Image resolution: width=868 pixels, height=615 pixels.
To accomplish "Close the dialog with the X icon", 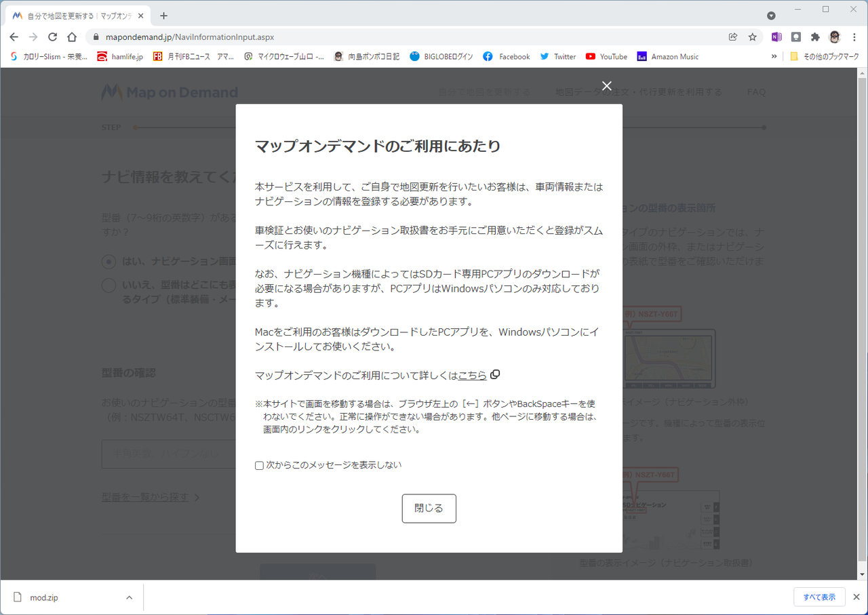I will point(607,85).
